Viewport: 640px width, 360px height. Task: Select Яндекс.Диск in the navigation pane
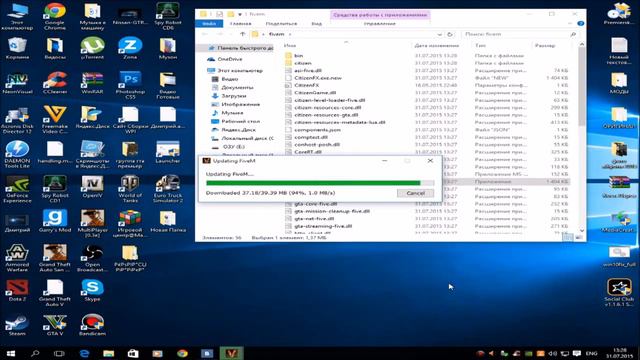(x=238, y=130)
